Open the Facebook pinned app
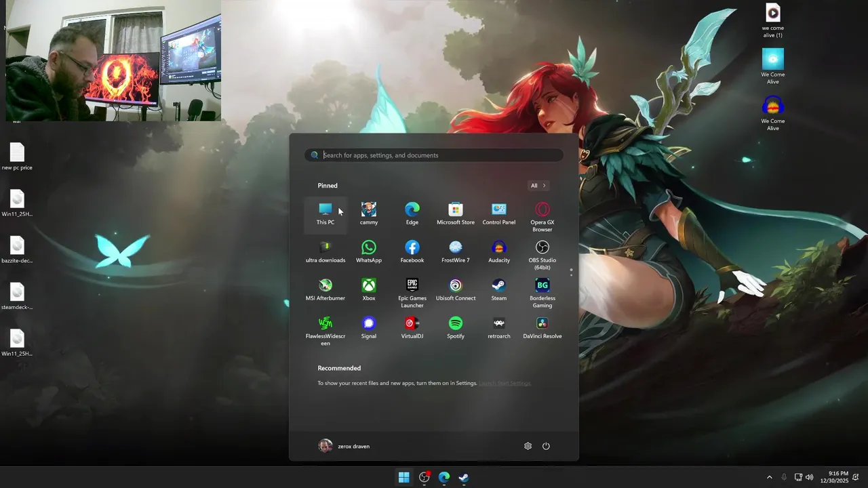 412,252
